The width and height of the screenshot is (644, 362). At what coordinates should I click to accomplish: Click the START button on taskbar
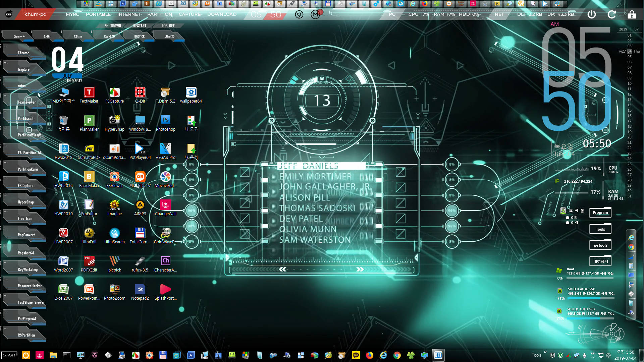pos(9,355)
